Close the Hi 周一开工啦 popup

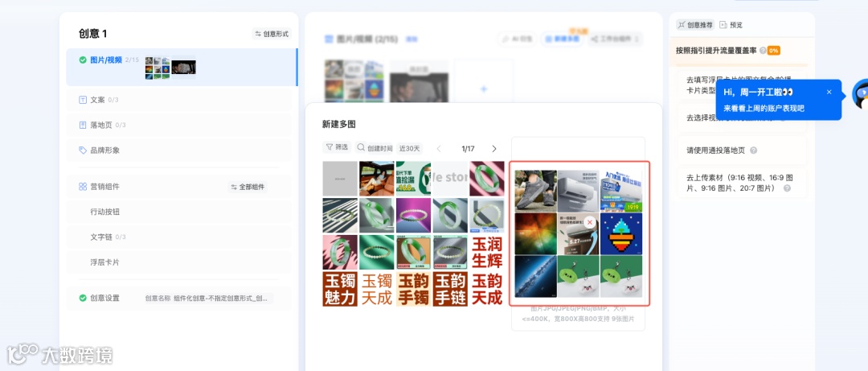829,92
